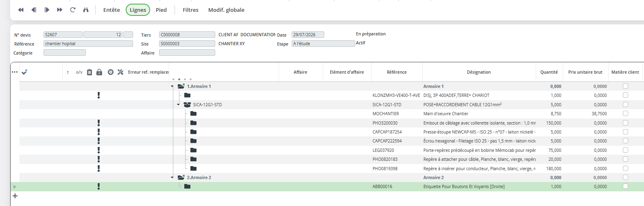Click the padlock column header icon

(99, 72)
